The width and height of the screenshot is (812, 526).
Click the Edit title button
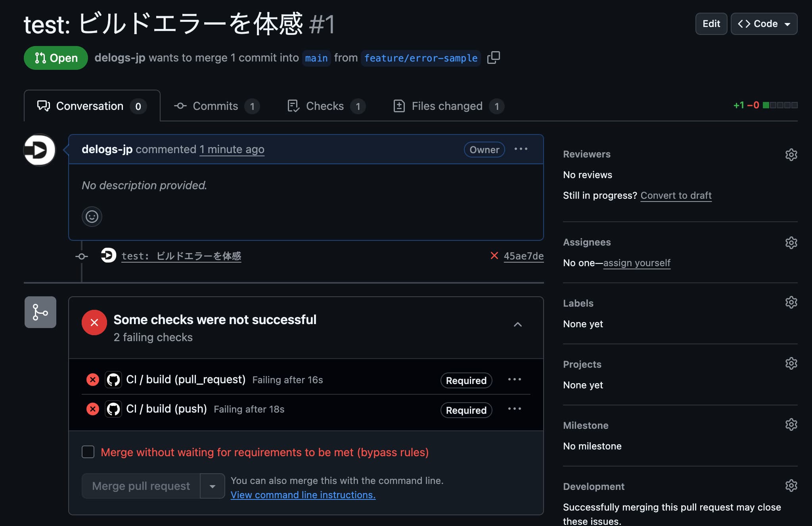click(x=711, y=24)
